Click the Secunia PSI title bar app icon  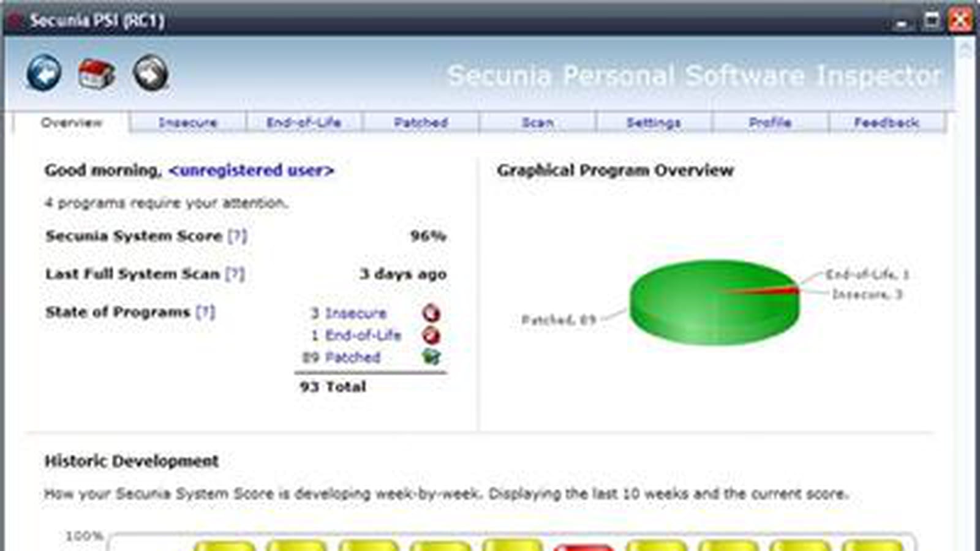15,20
